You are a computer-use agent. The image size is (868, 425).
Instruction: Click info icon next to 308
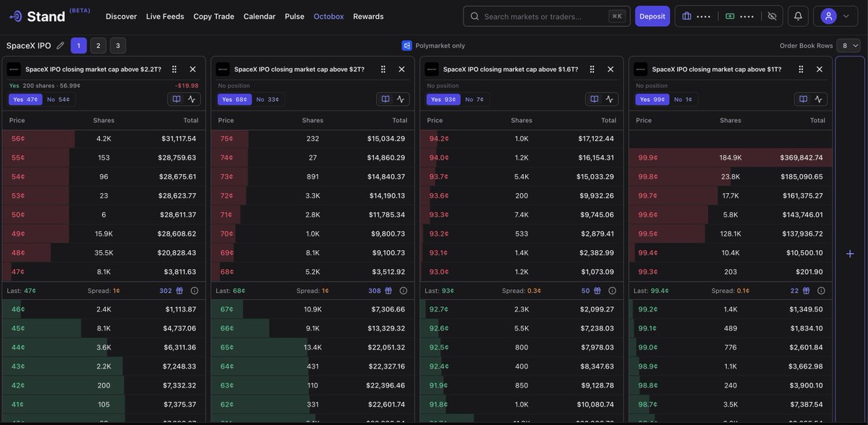[x=403, y=291]
